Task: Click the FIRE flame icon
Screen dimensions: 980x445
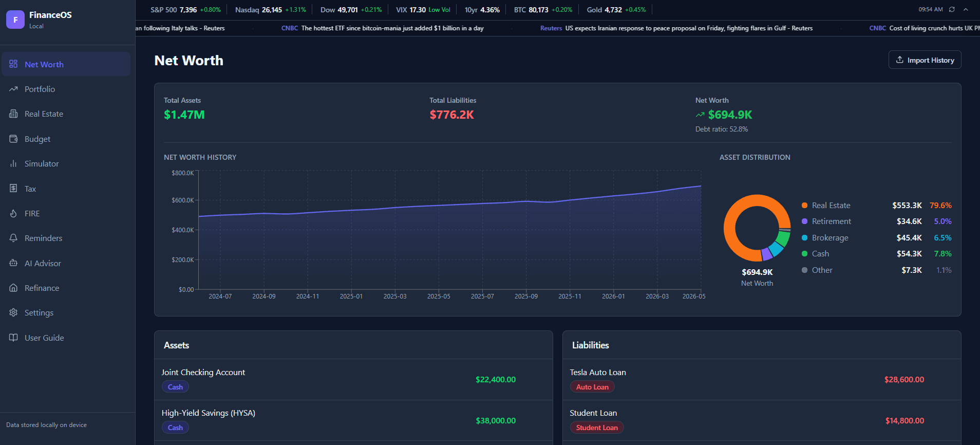Action: pos(13,213)
